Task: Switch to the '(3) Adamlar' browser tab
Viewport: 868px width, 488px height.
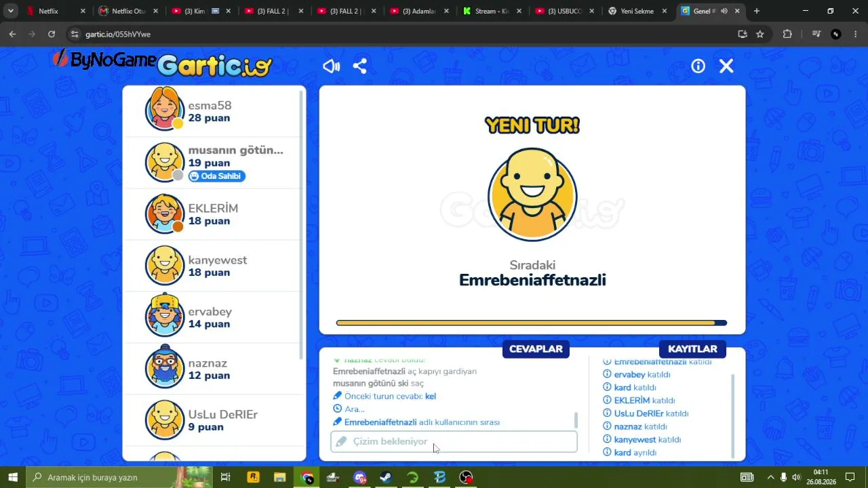Action: [418, 11]
